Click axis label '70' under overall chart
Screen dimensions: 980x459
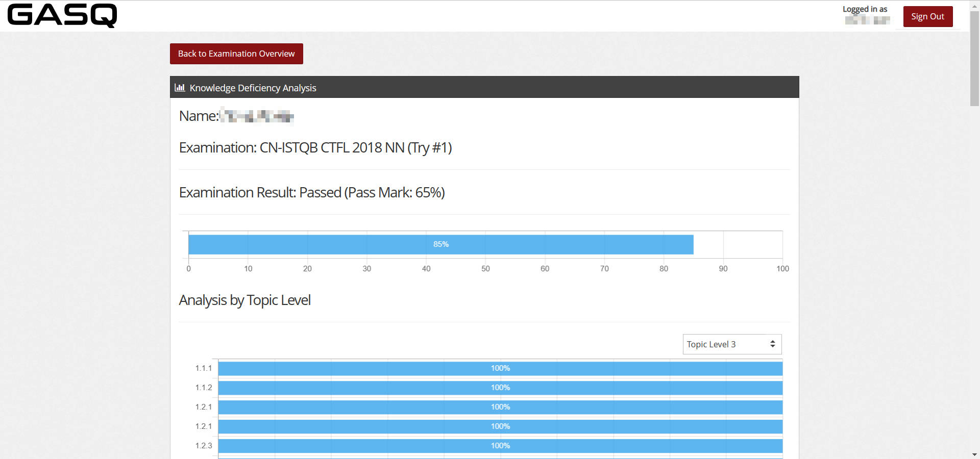point(604,269)
